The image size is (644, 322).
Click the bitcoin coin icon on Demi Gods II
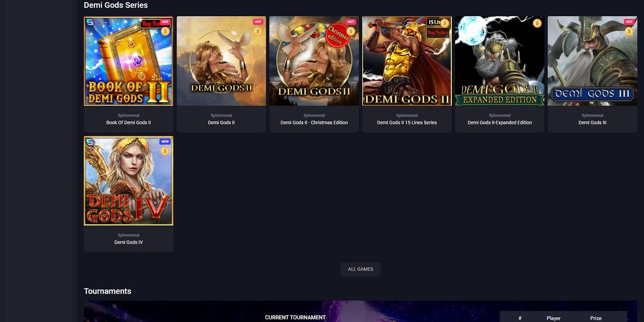[258, 32]
